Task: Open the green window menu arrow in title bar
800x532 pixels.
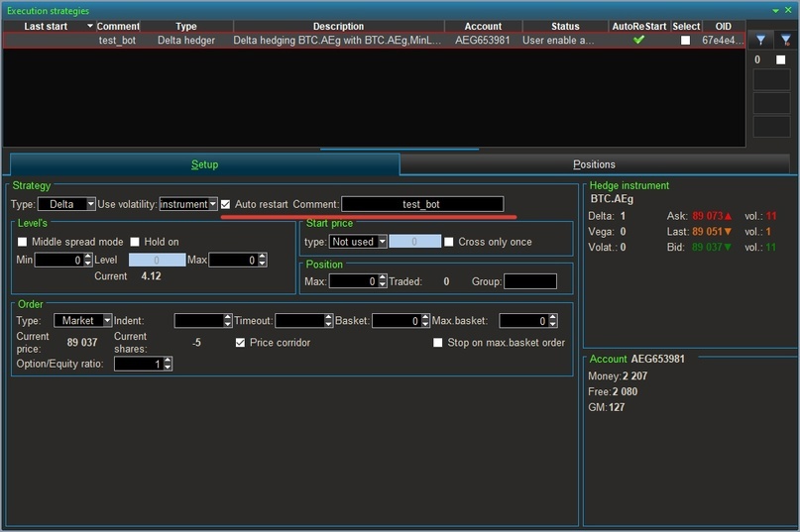Action: pos(775,11)
